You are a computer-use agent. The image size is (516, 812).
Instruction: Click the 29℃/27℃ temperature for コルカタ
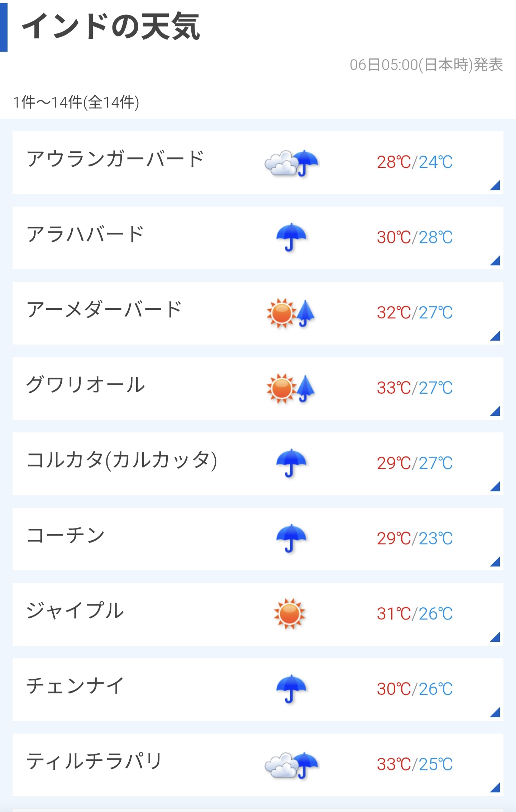415,464
